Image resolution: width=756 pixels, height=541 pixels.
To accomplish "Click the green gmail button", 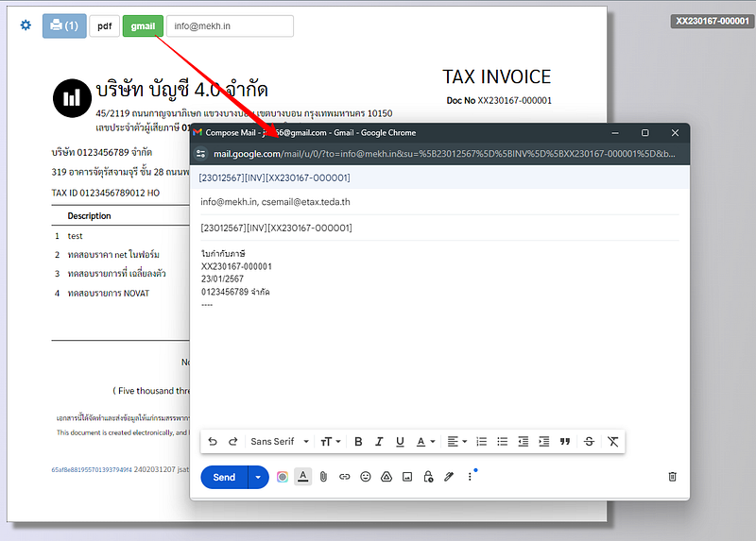I will [143, 26].
